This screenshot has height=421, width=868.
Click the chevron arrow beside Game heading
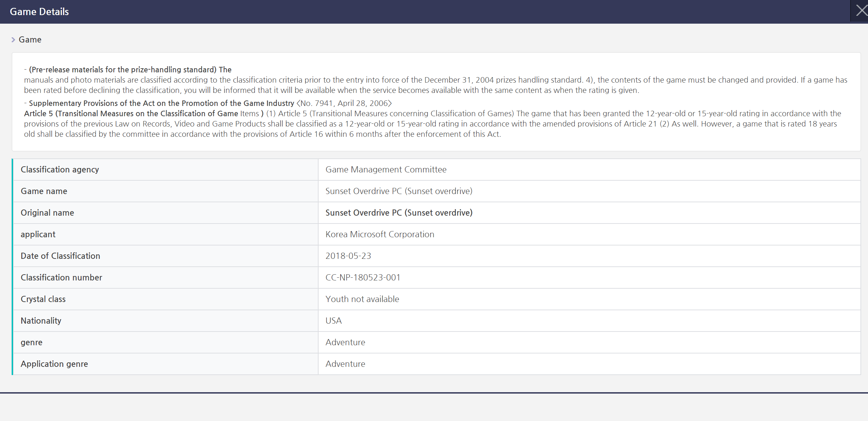click(13, 40)
